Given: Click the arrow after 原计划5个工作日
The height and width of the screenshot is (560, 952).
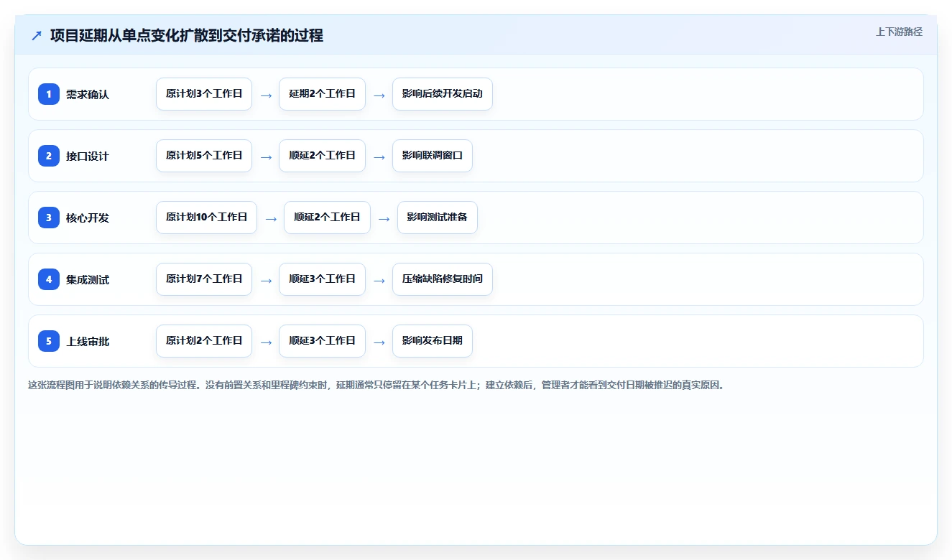Looking at the screenshot, I should [266, 157].
